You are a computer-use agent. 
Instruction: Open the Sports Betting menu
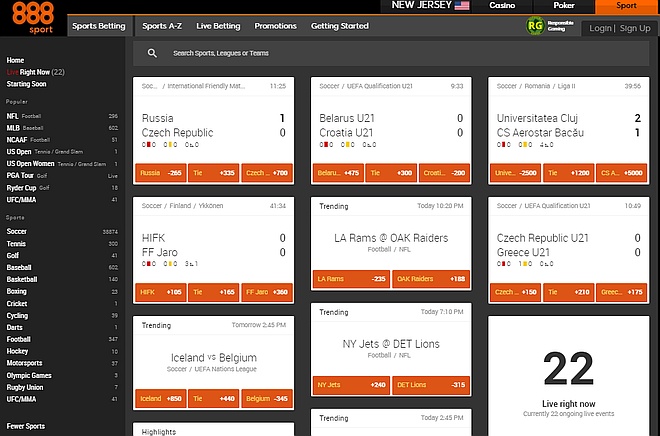(x=98, y=26)
